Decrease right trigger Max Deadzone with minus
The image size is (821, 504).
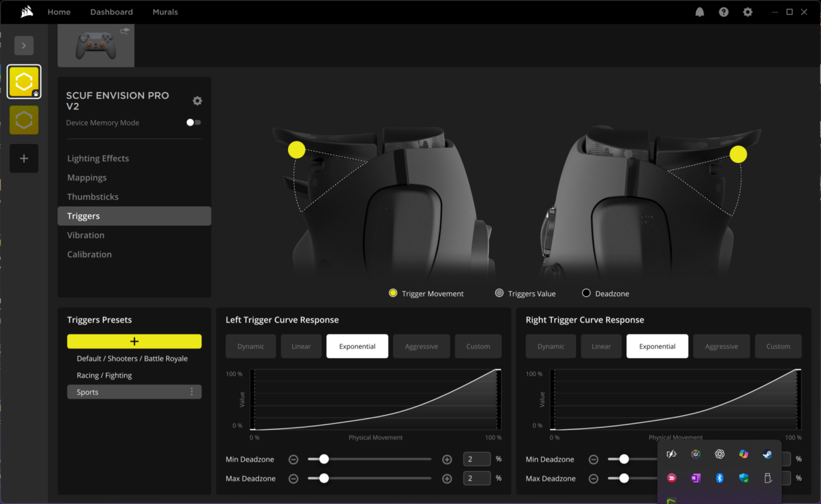pos(593,479)
